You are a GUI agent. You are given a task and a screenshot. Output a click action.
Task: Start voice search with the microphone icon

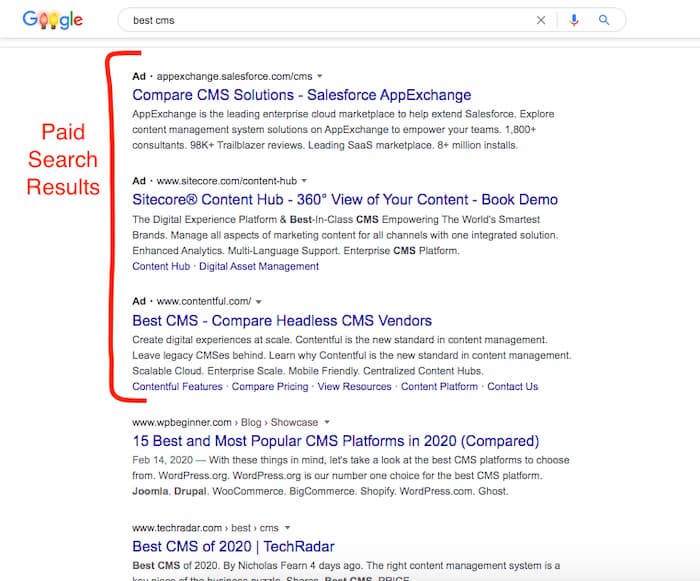[574, 20]
